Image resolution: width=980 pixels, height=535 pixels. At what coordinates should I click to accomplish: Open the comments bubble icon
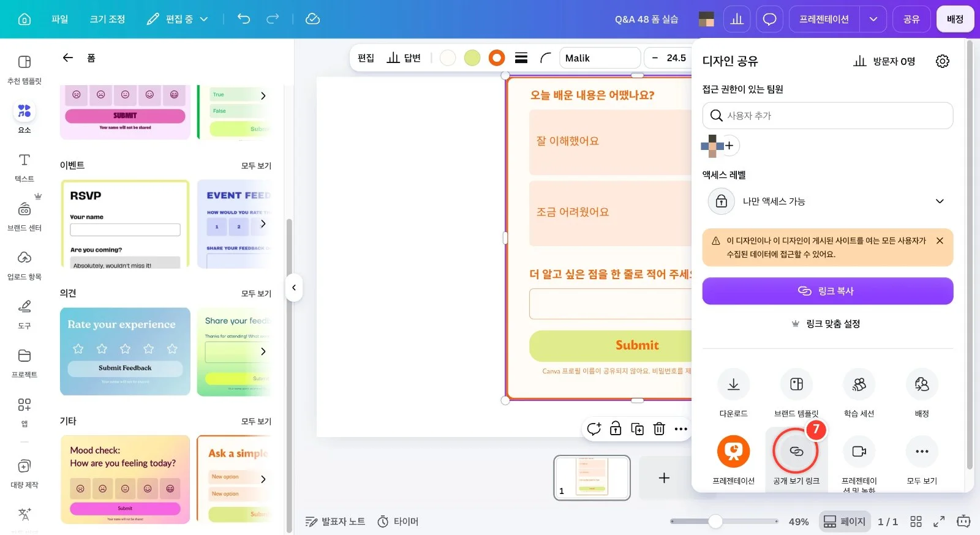coord(769,19)
